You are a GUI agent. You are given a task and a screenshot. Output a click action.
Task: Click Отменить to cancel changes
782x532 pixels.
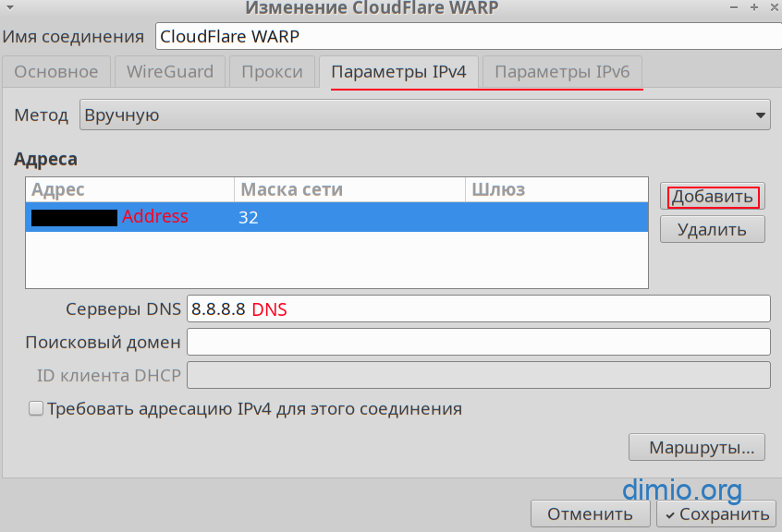tap(590, 514)
